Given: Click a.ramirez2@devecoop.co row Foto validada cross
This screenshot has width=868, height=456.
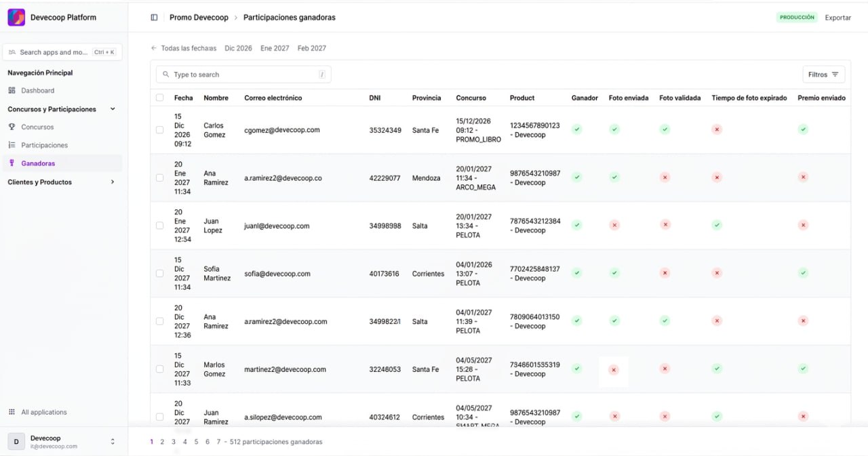Looking at the screenshot, I should coord(665,178).
